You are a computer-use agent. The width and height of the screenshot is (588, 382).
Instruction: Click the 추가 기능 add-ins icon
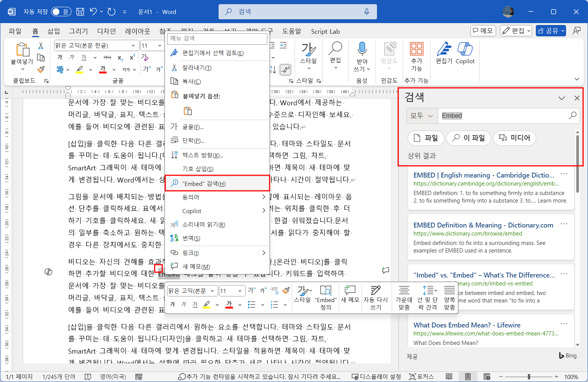tap(416, 49)
